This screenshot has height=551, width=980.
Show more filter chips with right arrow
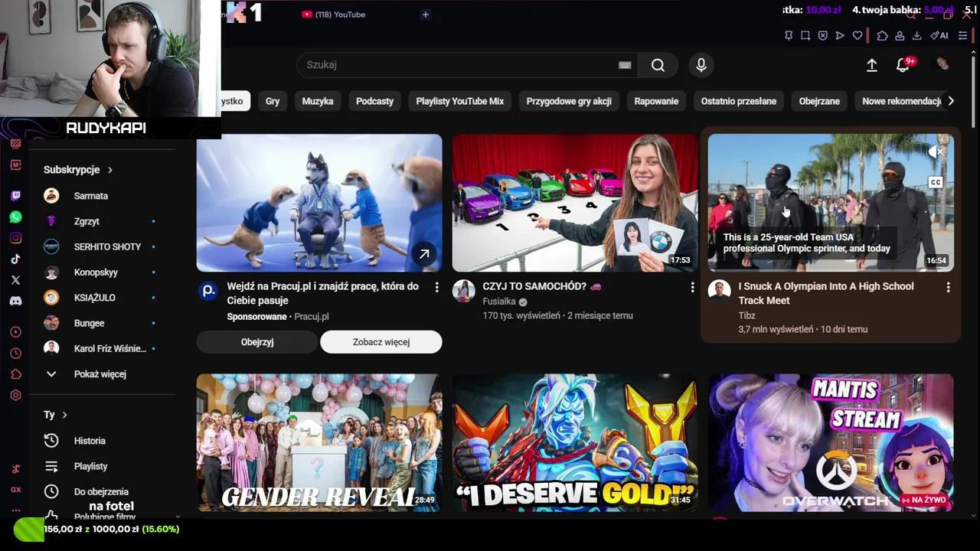[951, 101]
